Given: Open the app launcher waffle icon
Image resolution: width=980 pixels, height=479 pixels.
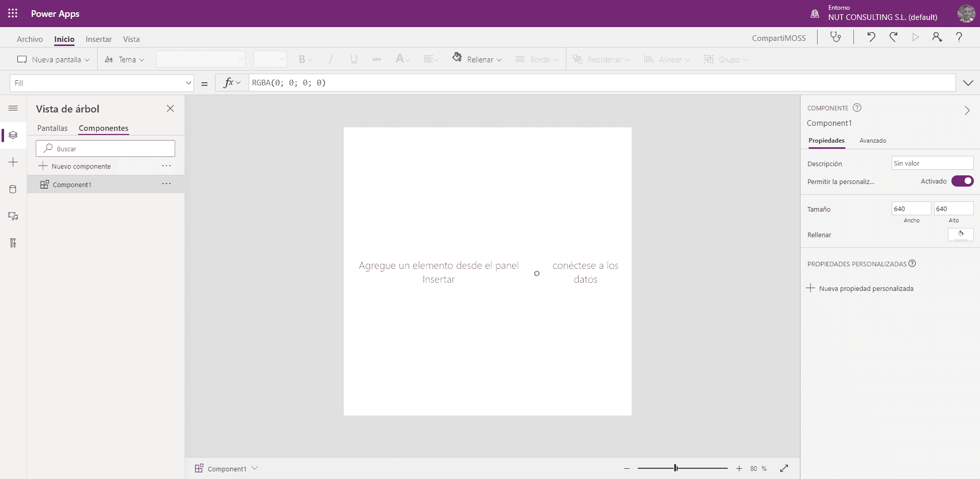Looking at the screenshot, I should pyautogui.click(x=13, y=13).
